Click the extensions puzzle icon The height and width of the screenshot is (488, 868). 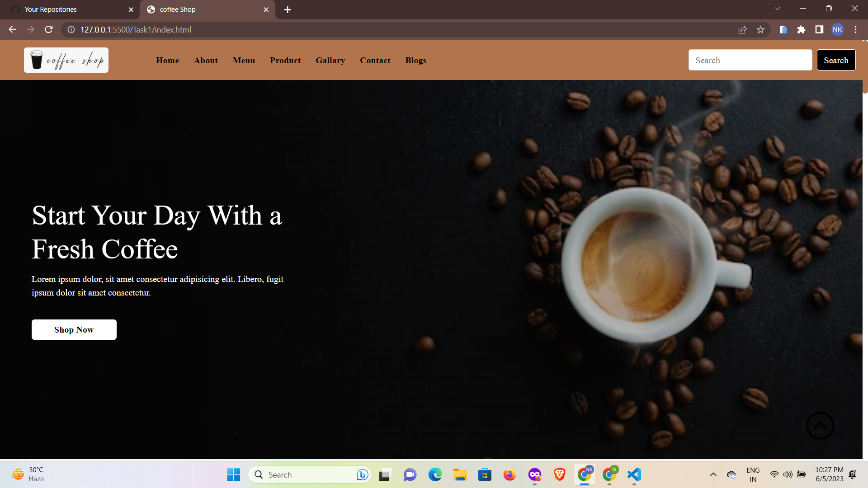click(x=801, y=29)
